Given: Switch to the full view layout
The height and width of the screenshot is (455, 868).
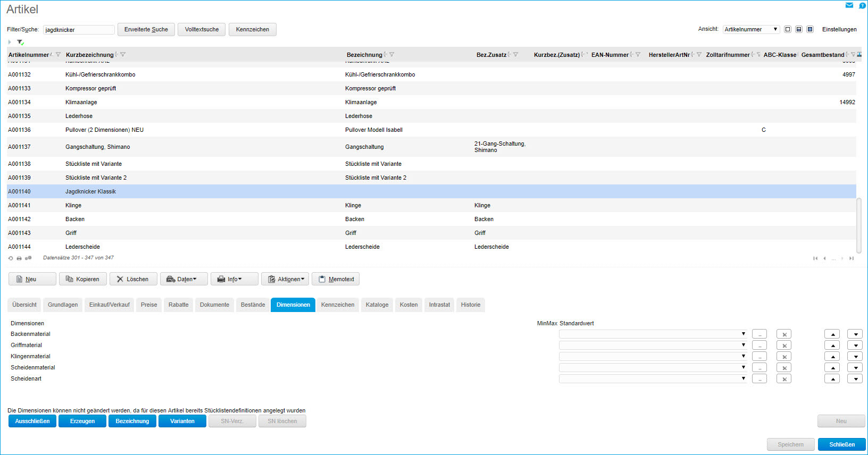Looking at the screenshot, I should coord(809,29).
